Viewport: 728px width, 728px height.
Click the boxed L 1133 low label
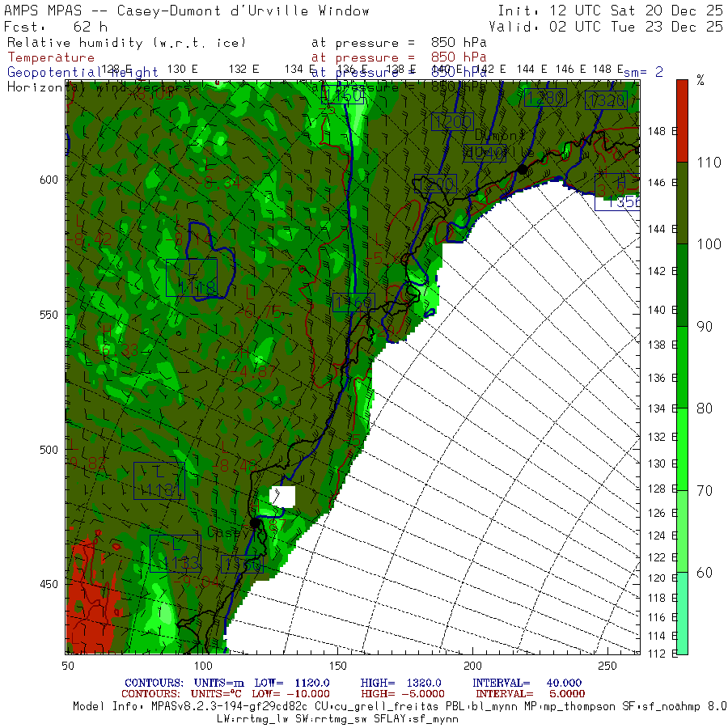pyautogui.click(x=176, y=553)
